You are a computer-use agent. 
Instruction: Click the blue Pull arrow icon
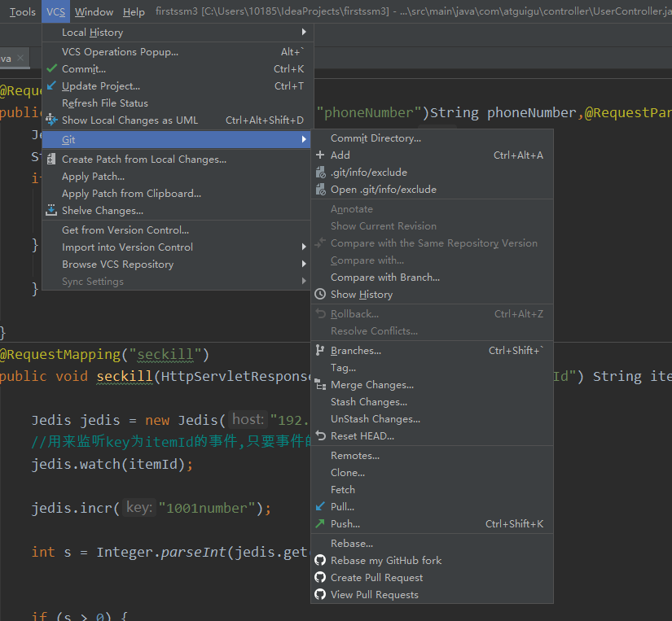[x=320, y=507]
